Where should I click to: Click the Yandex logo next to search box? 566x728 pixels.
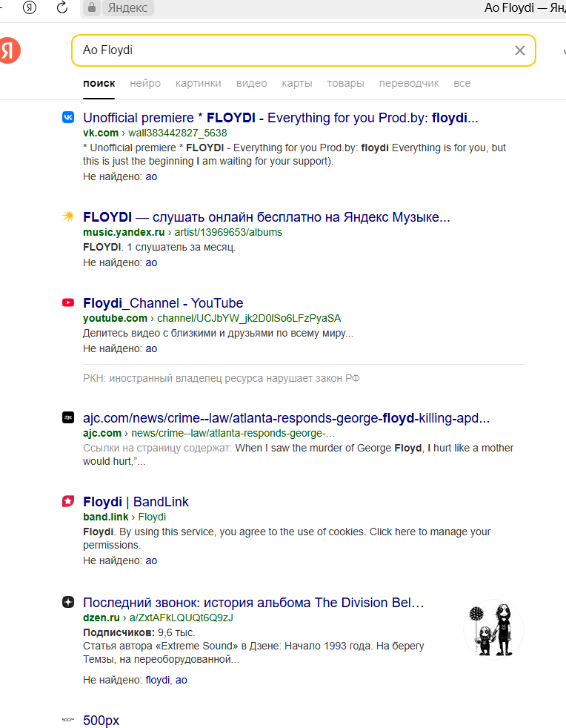pos(9,50)
